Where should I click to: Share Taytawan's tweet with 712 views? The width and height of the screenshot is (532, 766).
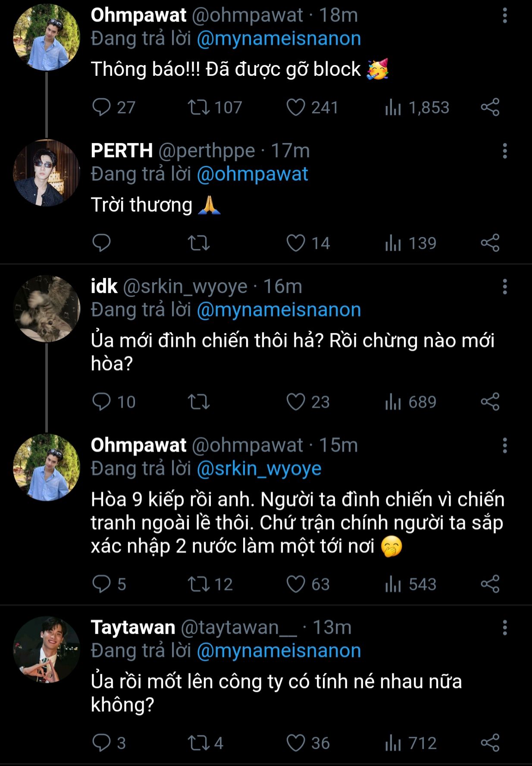[x=490, y=743]
